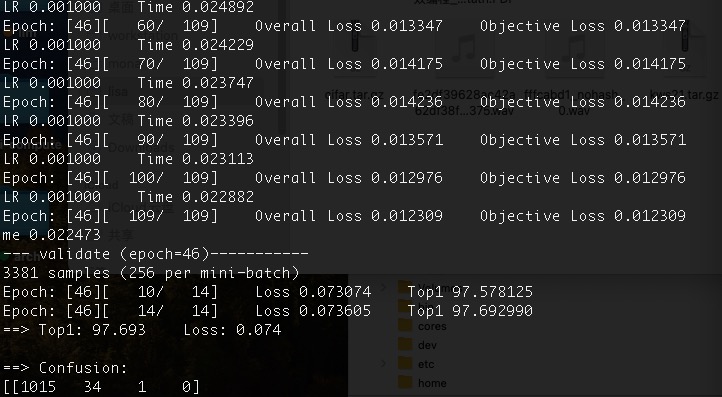Open the 桌面 sidebar location
Screen dimensions: 722x397
(120, 7)
